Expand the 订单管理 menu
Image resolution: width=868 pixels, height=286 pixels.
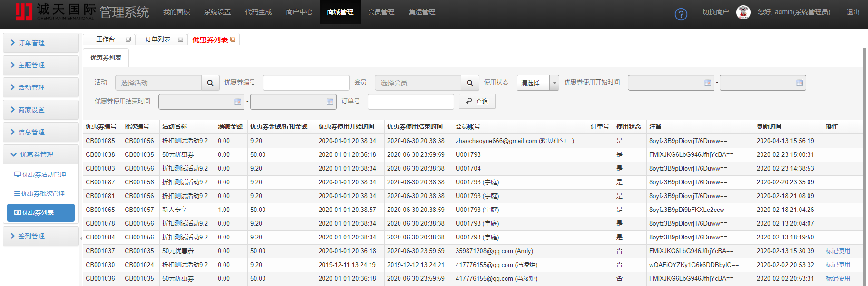pos(41,43)
